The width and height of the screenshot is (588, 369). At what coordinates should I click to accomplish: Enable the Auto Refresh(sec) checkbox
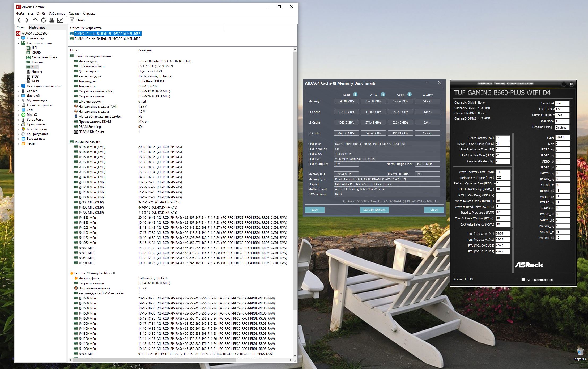point(523,279)
